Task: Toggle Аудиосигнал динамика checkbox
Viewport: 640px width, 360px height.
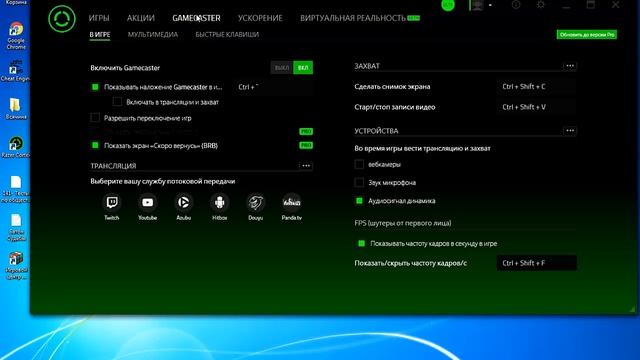Action: point(359,201)
